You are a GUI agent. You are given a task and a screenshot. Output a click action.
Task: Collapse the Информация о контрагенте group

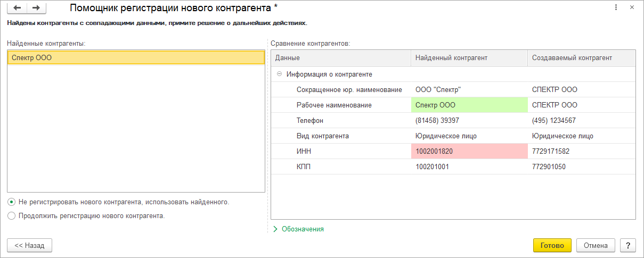pos(280,74)
